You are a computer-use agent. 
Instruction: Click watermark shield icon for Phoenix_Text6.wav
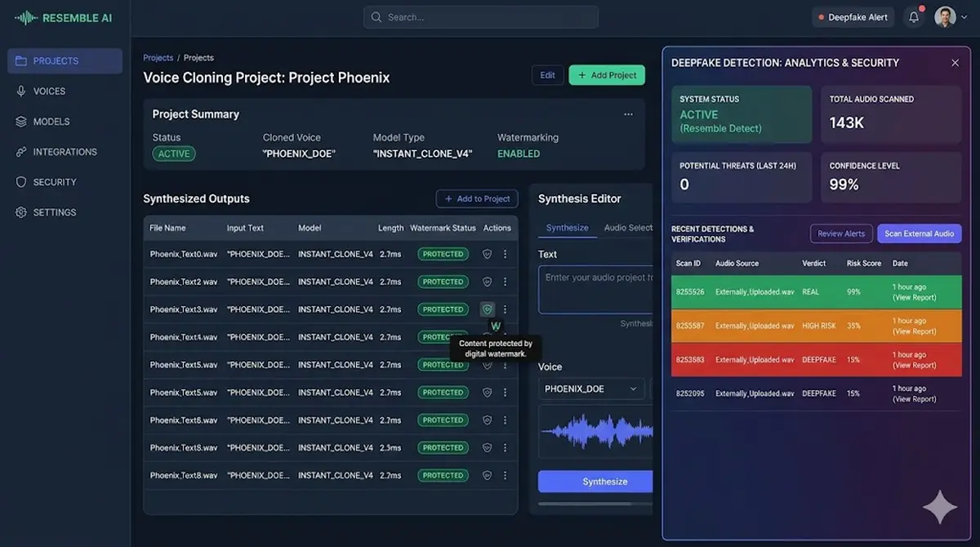click(488, 420)
